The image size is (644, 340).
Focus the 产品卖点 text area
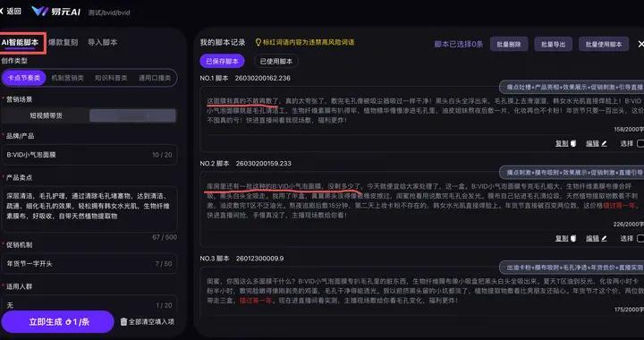pos(89,209)
